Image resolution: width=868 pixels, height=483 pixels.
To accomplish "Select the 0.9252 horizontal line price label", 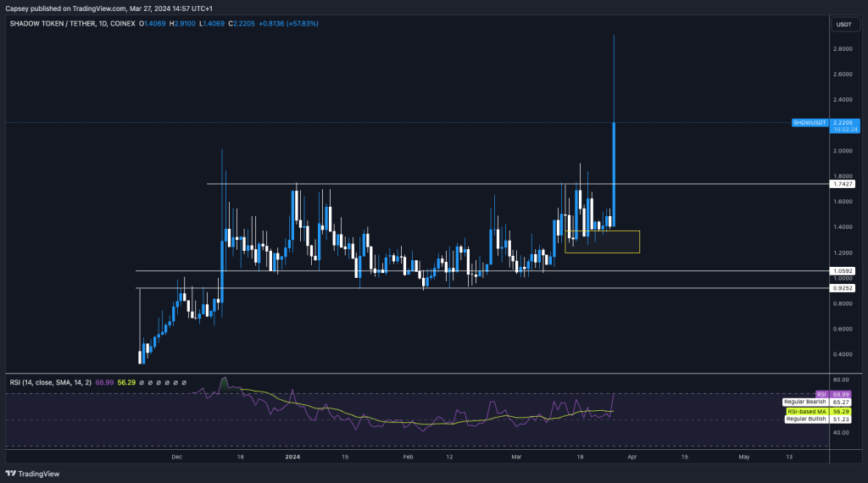I will coord(844,288).
